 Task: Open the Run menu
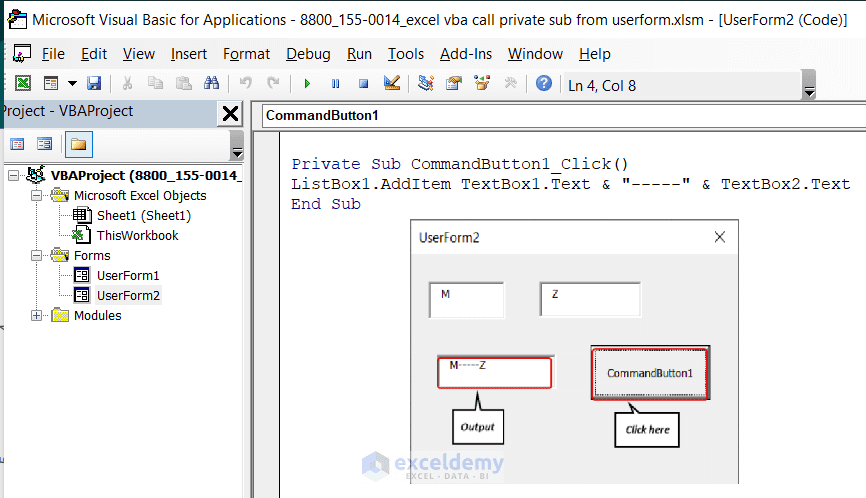[x=359, y=54]
